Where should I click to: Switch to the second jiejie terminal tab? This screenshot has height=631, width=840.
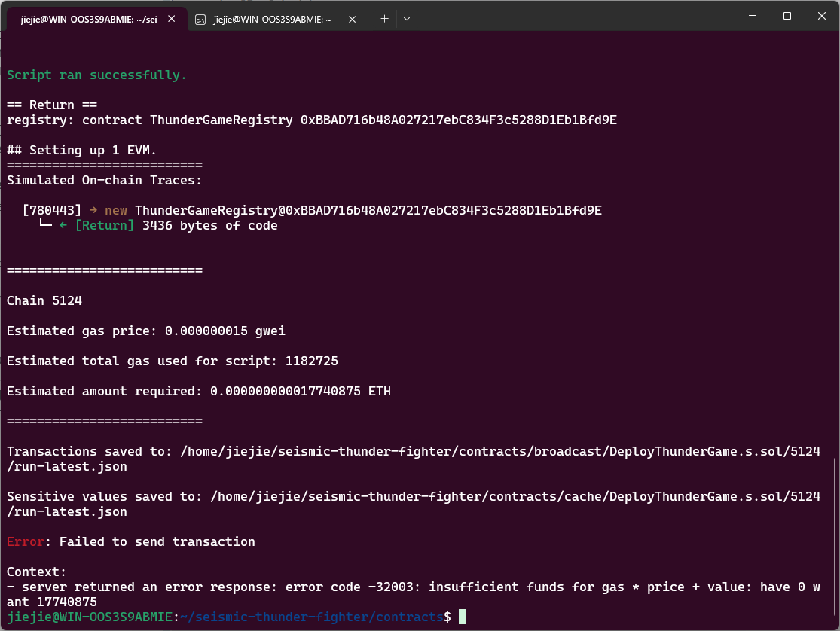(272, 20)
